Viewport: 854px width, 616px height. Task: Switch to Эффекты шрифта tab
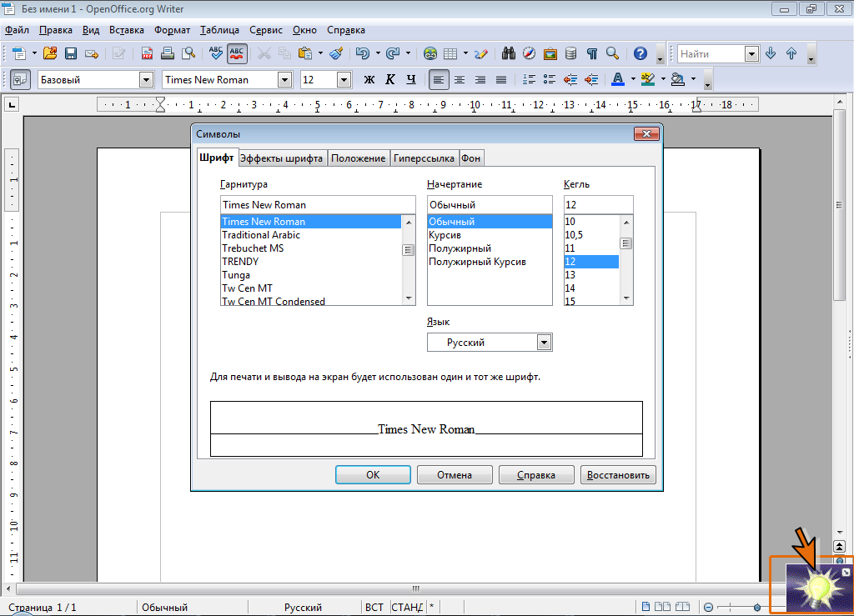282,158
